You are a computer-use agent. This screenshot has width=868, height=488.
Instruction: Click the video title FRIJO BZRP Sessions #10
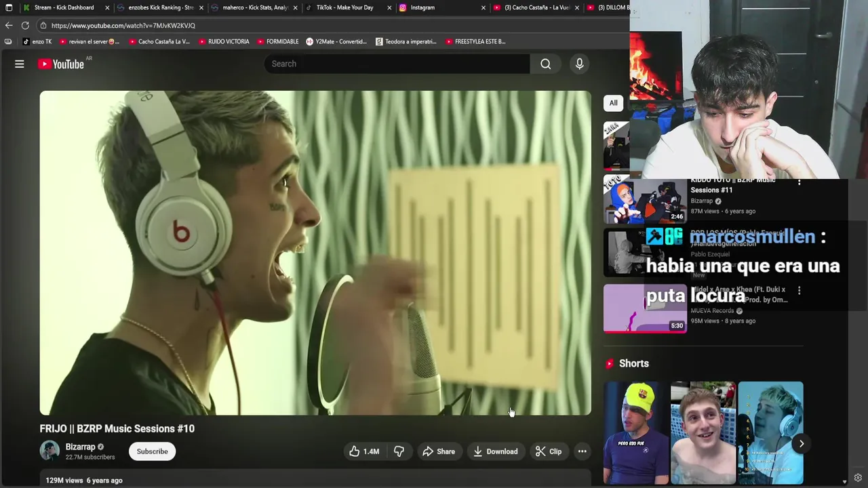click(x=117, y=428)
